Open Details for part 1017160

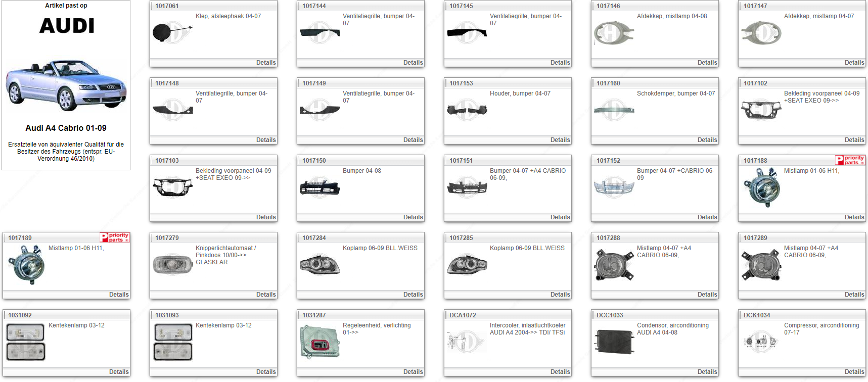[707, 140]
